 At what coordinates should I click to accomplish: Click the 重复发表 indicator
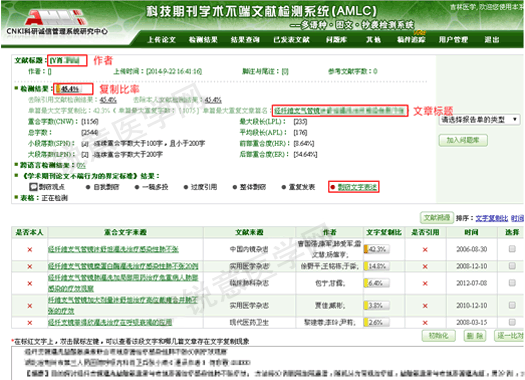[298, 187]
